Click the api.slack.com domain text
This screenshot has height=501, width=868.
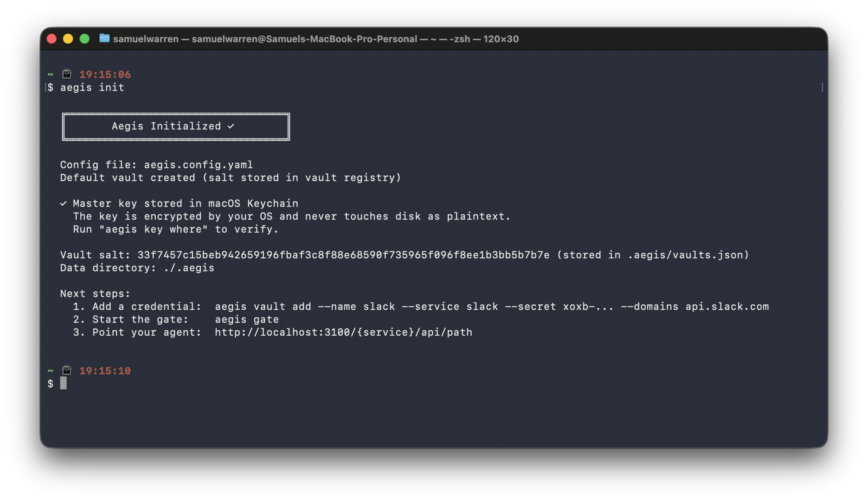point(727,306)
